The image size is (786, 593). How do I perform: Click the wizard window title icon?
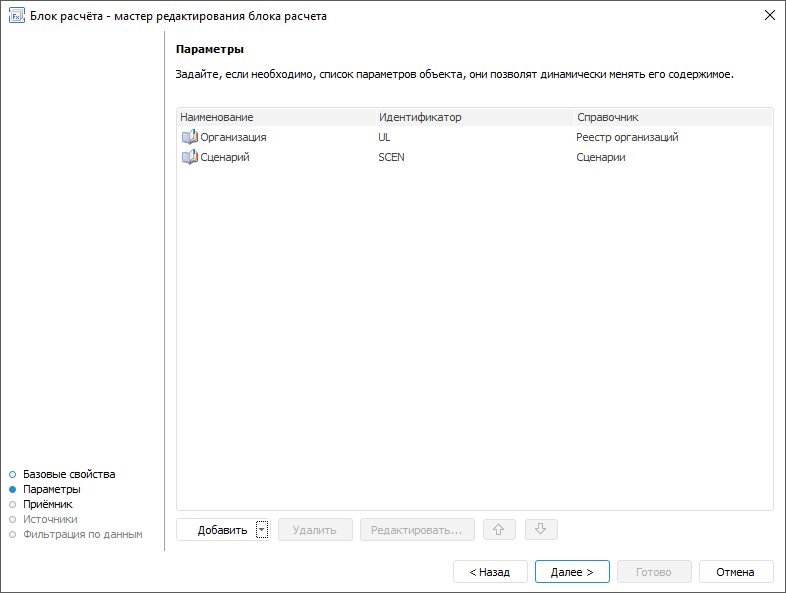click(x=17, y=16)
